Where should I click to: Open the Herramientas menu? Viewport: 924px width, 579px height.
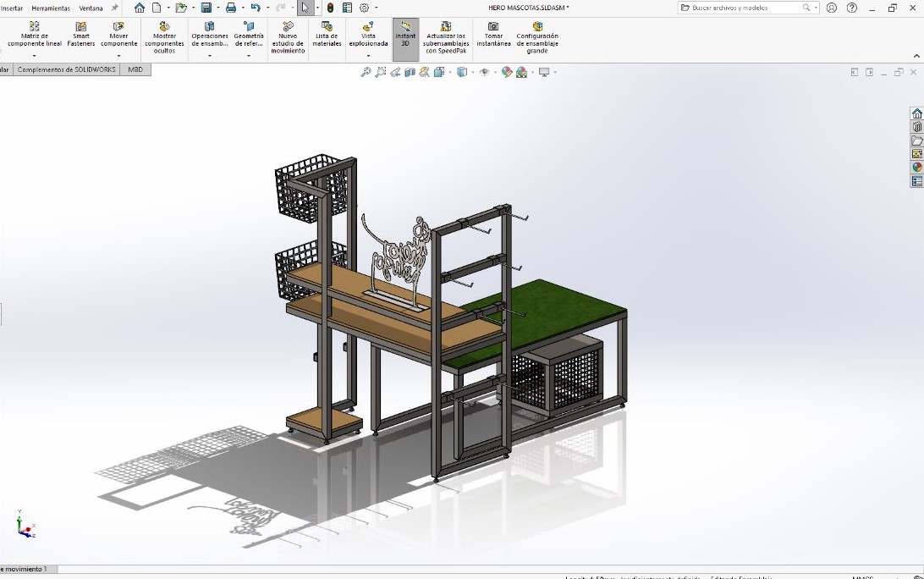point(51,8)
